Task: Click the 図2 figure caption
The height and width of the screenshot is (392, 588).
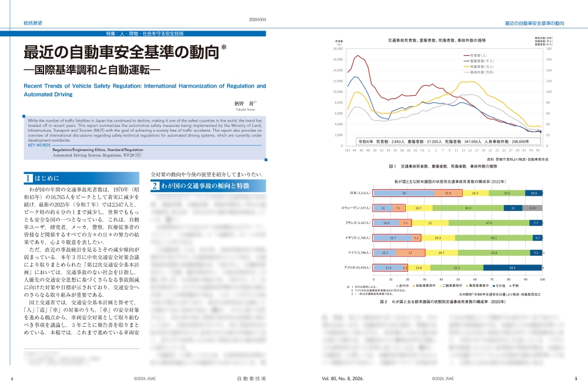Action: point(443,301)
